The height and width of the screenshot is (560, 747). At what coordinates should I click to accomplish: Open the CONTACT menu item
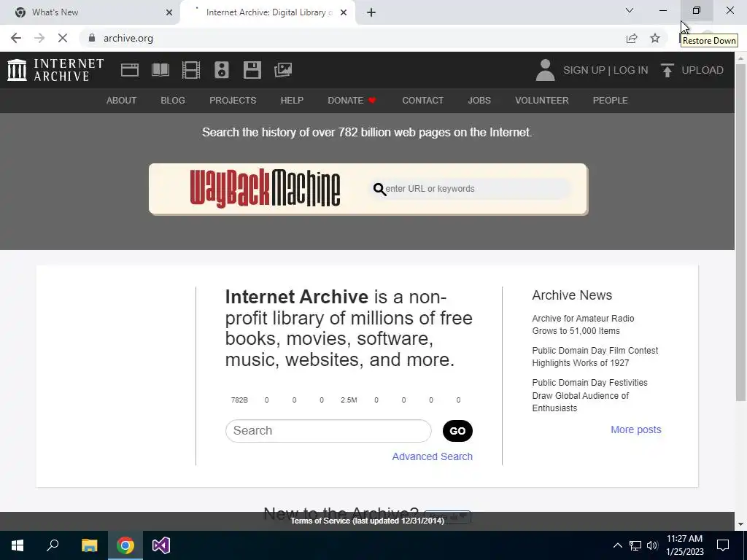422,101
